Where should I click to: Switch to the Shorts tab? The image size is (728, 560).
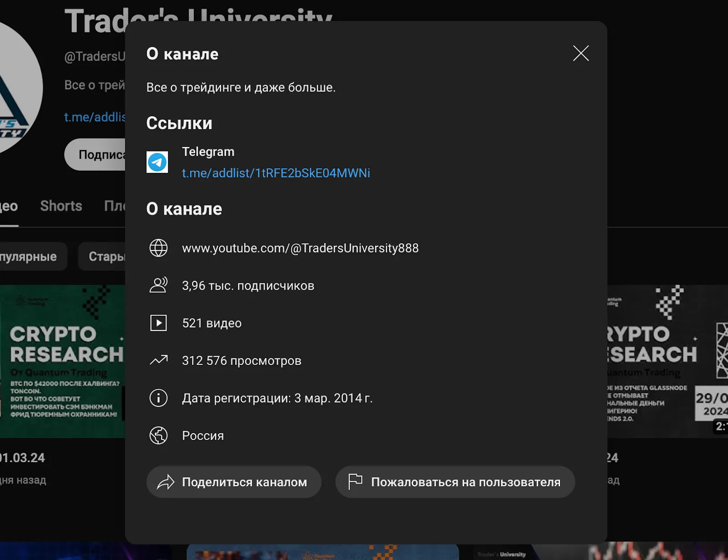61,206
